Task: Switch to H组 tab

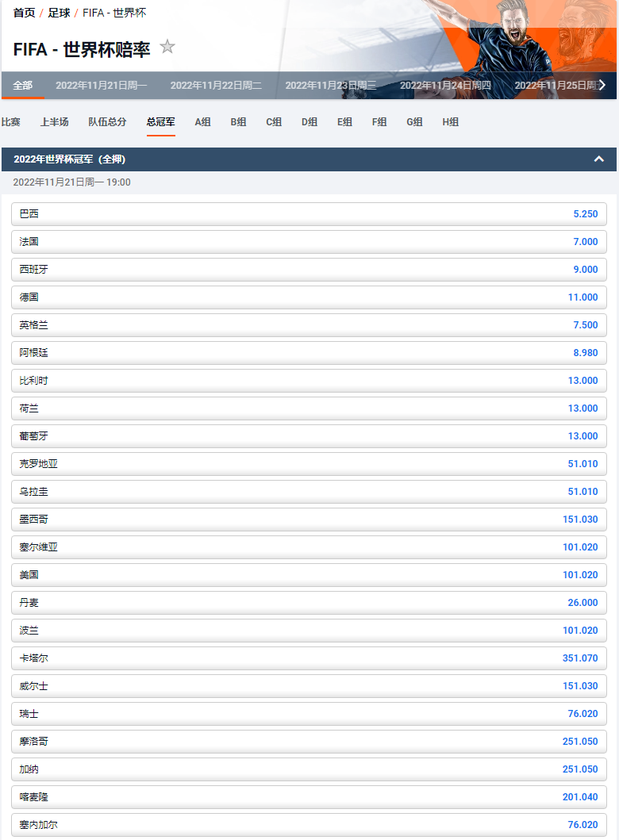Action: (450, 122)
